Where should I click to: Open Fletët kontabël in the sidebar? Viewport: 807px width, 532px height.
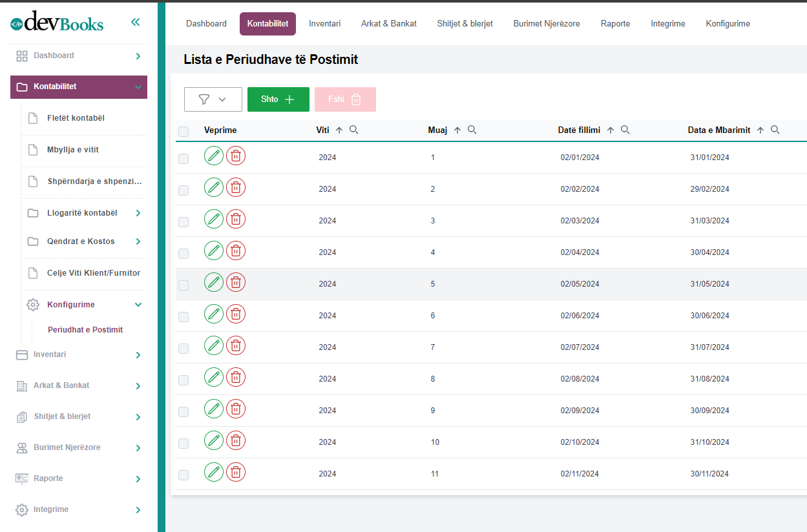[76, 118]
